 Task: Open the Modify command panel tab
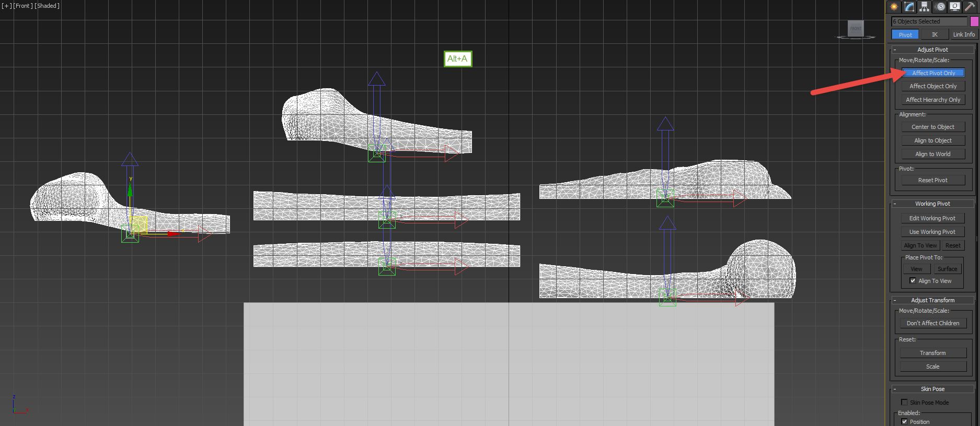[x=909, y=7]
